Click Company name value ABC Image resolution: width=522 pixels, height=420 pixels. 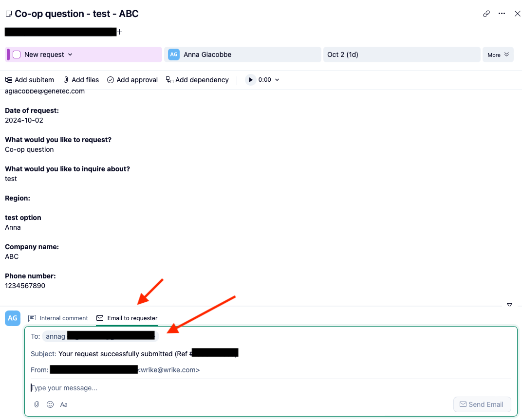(12, 256)
